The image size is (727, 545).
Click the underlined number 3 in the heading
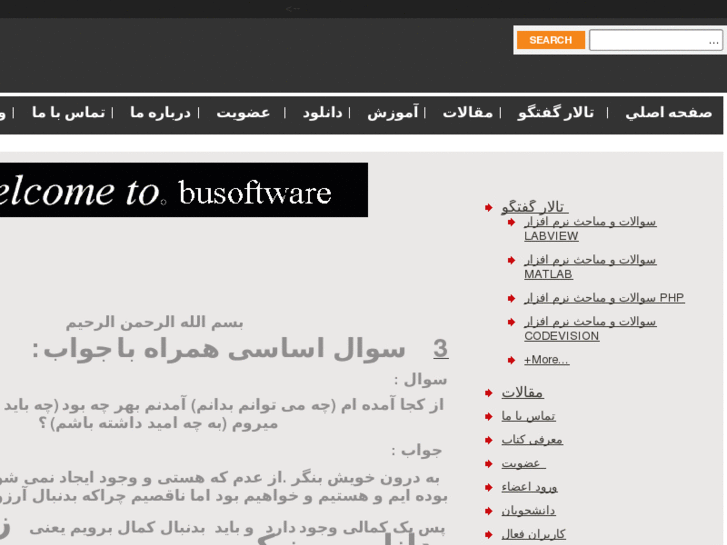tap(440, 348)
